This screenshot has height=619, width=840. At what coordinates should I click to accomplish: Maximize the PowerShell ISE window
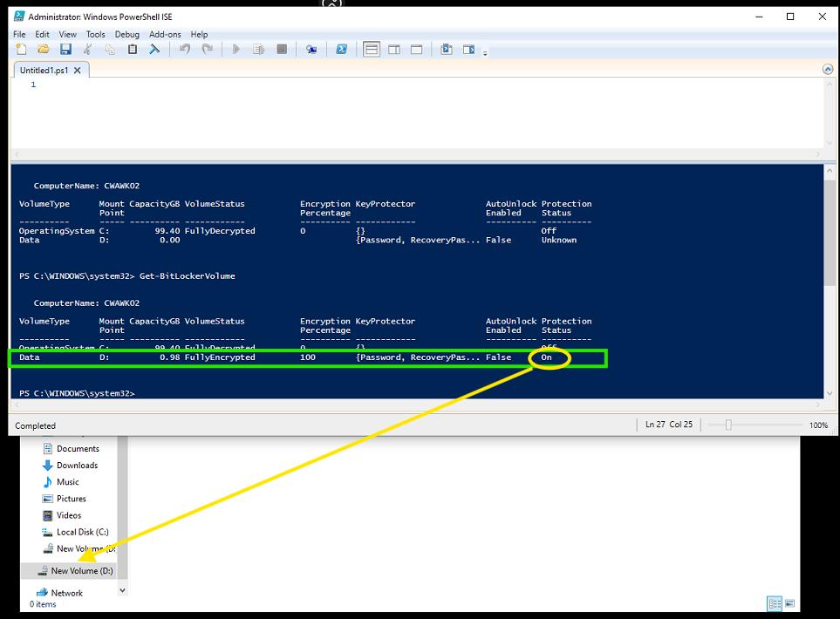click(790, 17)
